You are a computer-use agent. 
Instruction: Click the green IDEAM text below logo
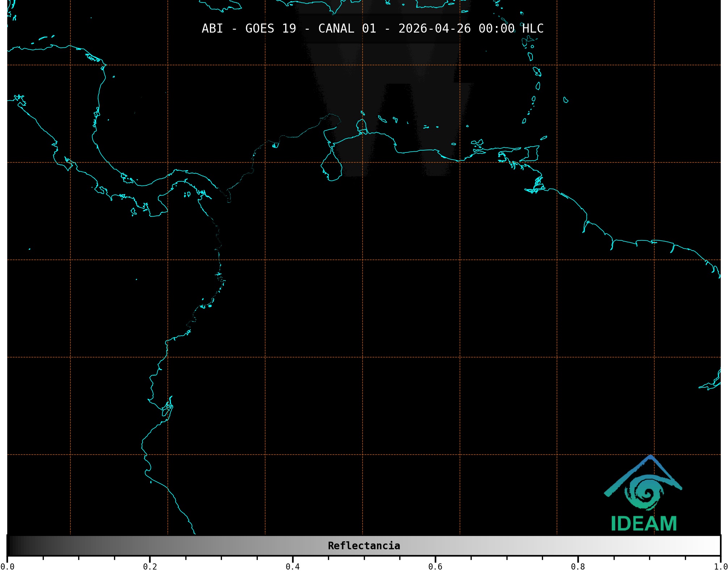coord(644,524)
